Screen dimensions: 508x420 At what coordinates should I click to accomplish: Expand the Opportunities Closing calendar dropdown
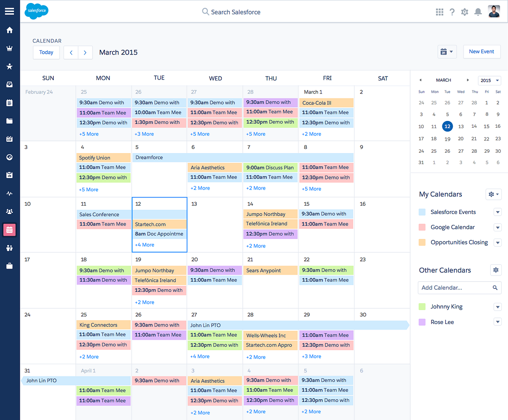(498, 242)
